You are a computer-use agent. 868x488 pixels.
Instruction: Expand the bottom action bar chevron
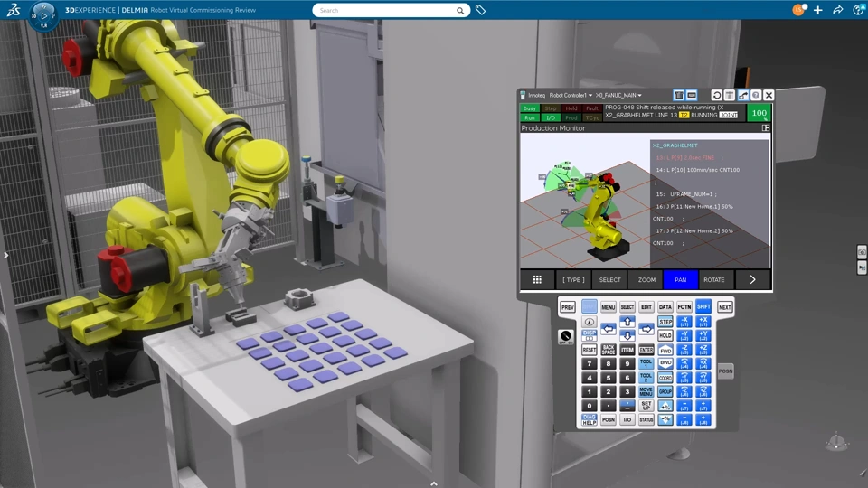point(434,483)
